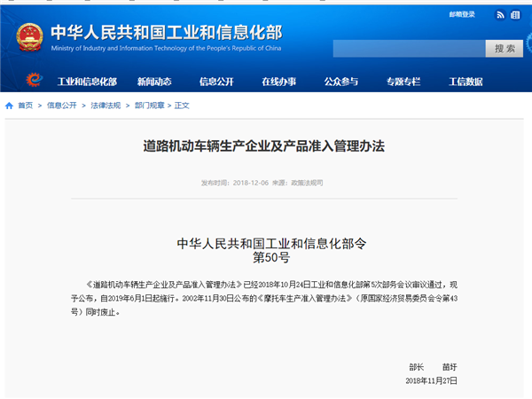The height and width of the screenshot is (399, 532).
Task: Click the national emblem logo
Action: coord(29,37)
